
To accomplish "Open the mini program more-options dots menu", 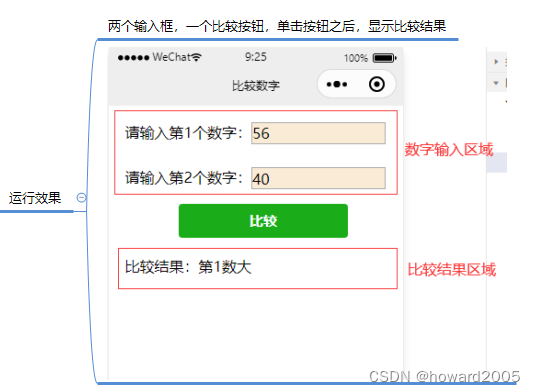I will click(x=337, y=84).
